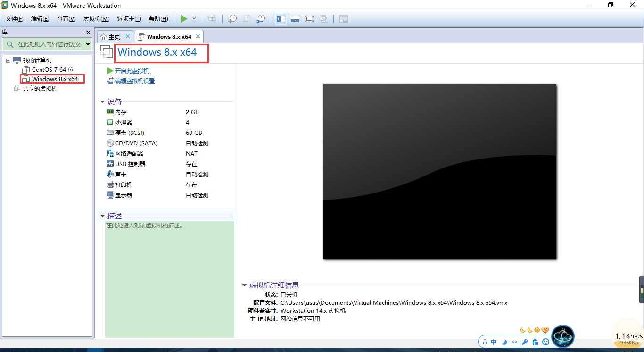Collapse the 我的计算机 tree node
This screenshot has height=352, width=644.
click(8, 60)
